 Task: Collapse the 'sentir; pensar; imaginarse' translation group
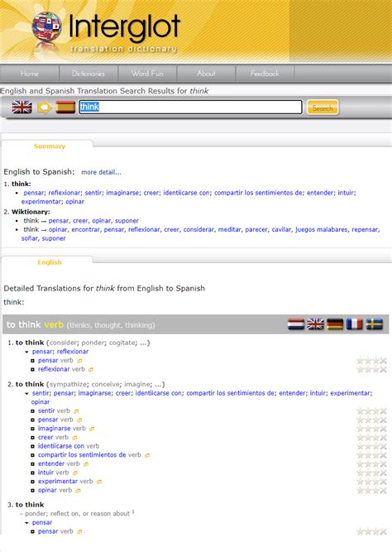[x=26, y=394]
